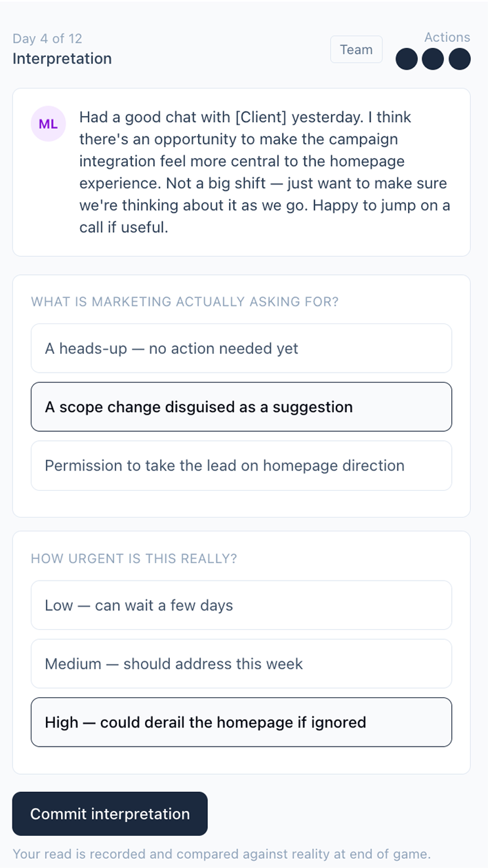This screenshot has height=868, width=488.
Task: Click the ML avatar icon
Action: (x=48, y=124)
